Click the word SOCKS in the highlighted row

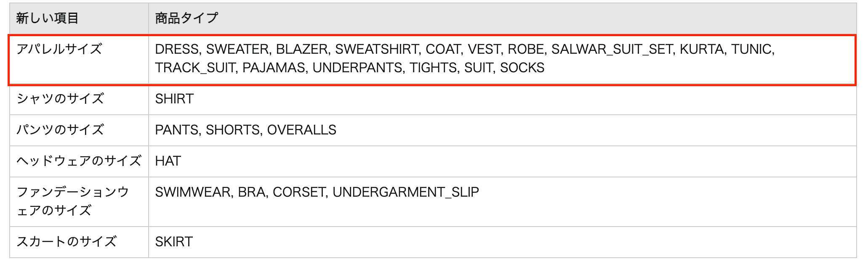click(522, 68)
